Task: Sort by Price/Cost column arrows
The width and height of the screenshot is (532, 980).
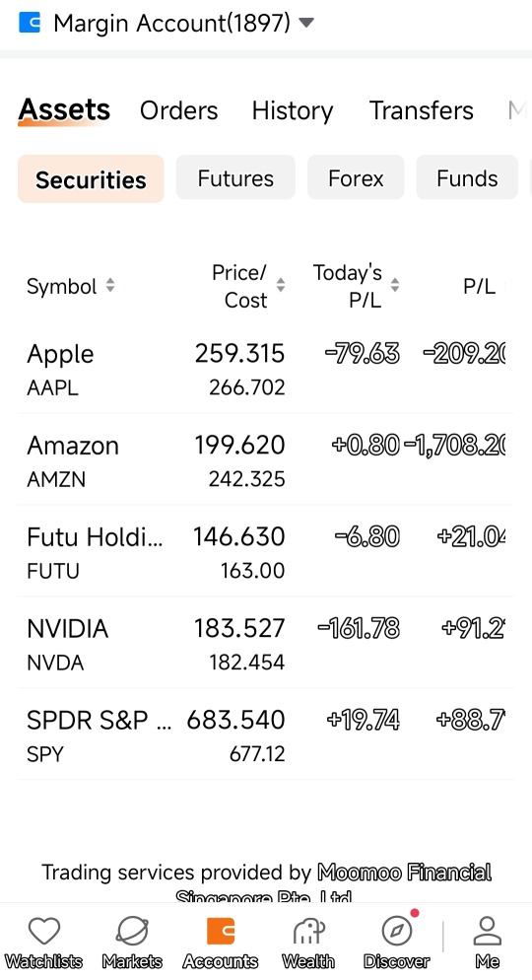Action: (281, 286)
